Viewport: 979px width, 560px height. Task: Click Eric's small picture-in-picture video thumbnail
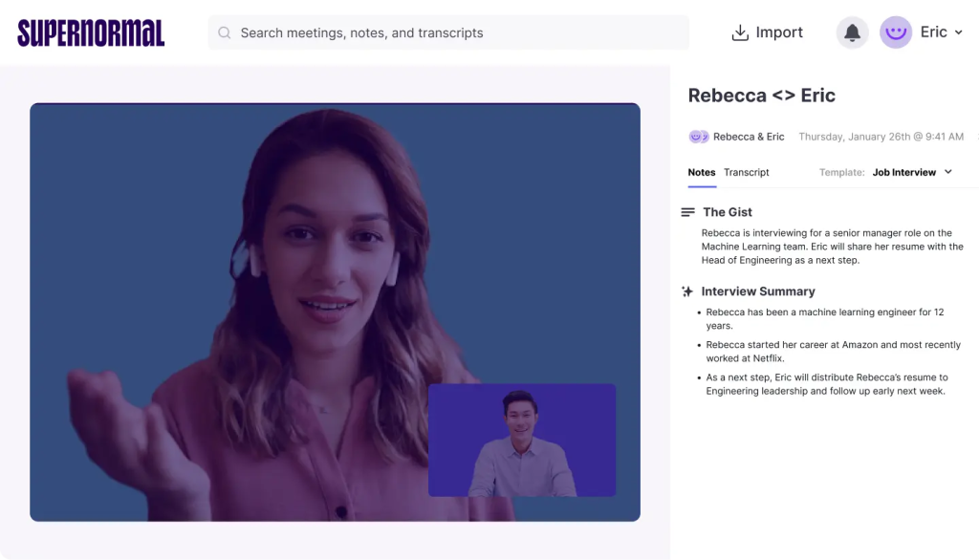click(x=521, y=440)
